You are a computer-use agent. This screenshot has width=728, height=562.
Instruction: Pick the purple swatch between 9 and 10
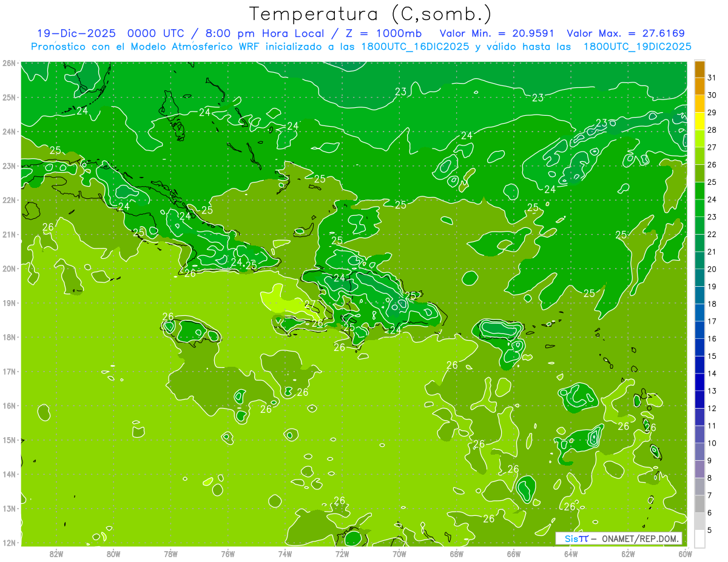coord(699,452)
